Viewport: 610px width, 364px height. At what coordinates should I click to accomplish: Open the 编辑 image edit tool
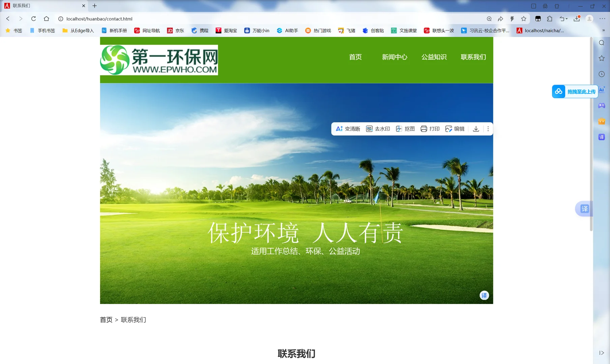point(455,129)
